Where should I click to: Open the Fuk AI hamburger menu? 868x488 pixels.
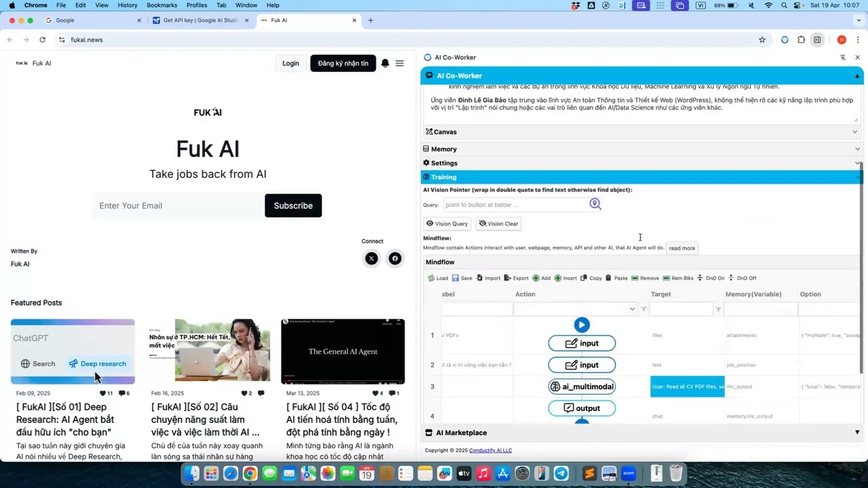coord(399,63)
